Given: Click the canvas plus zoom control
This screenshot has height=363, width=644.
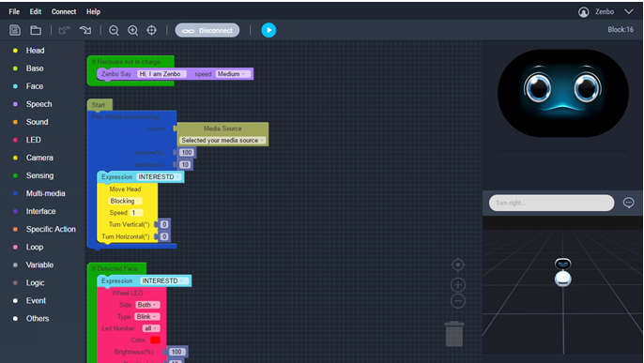Looking at the screenshot, I should (458, 284).
